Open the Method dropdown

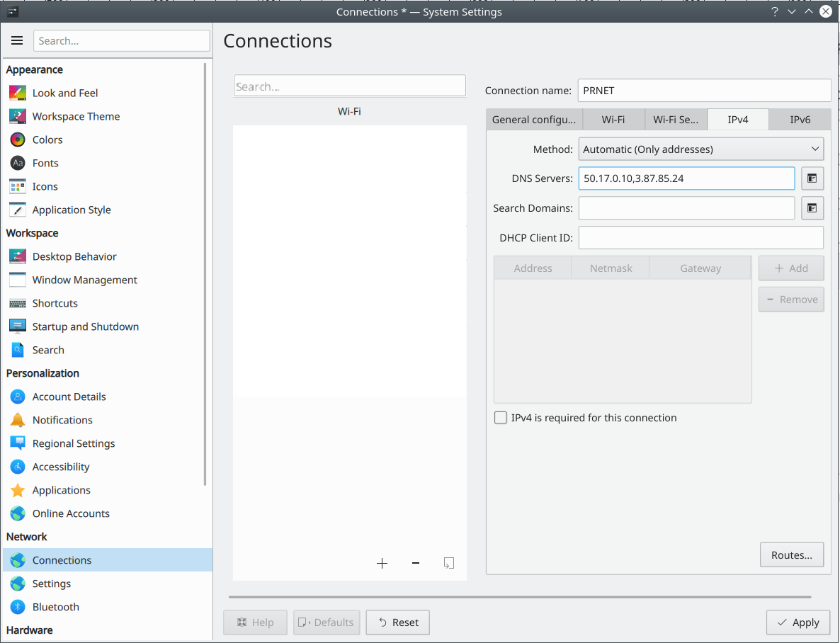700,149
